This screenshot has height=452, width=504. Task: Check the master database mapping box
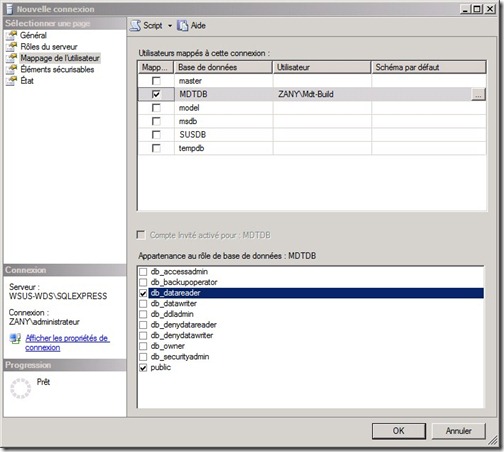point(156,81)
